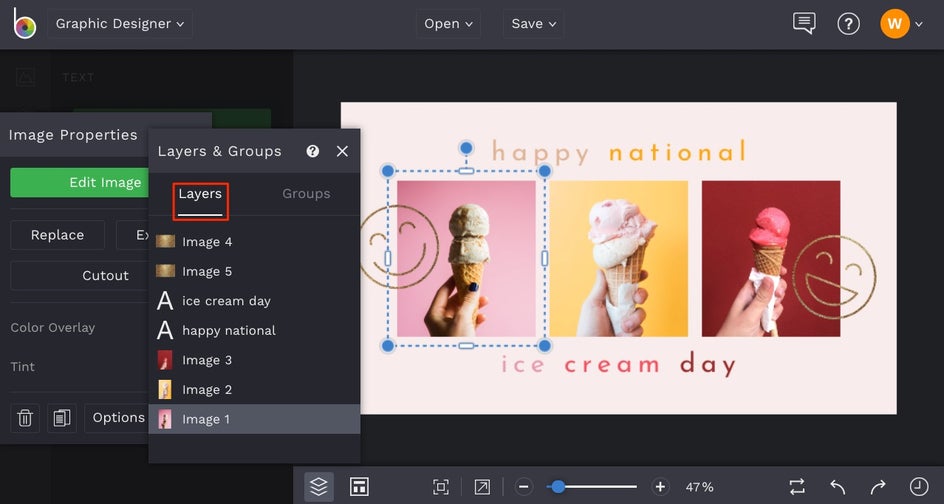
Task: Click the Replace button
Action: [57, 235]
